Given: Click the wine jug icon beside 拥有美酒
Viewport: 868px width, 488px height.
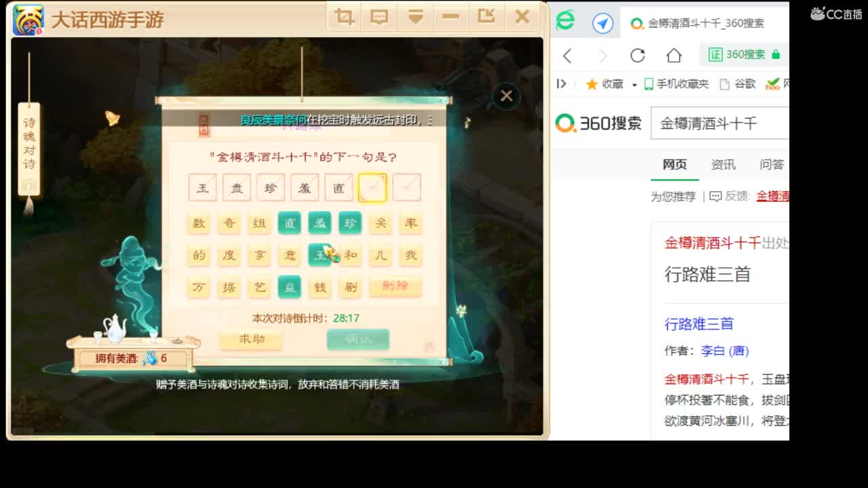Looking at the screenshot, I should (151, 358).
